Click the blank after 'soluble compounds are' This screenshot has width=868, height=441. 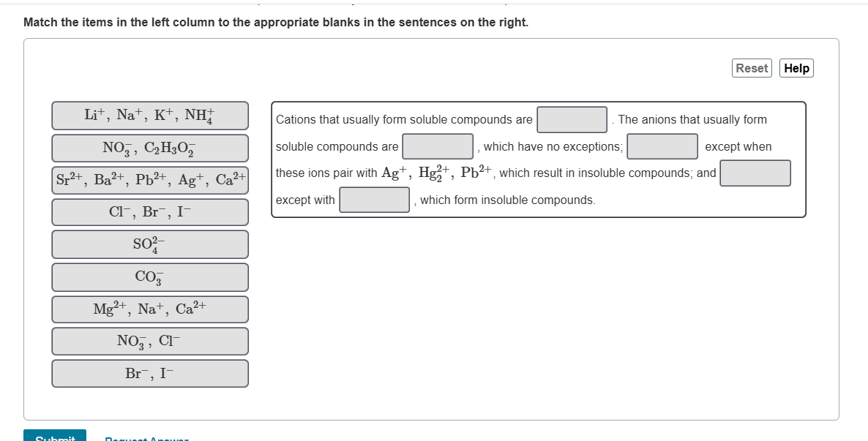(x=438, y=146)
